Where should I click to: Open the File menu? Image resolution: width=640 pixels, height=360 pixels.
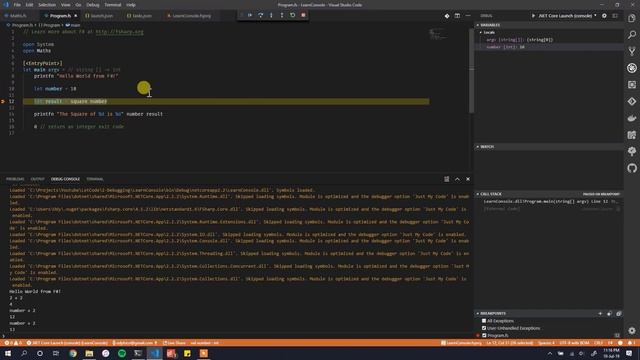[x=17, y=5]
